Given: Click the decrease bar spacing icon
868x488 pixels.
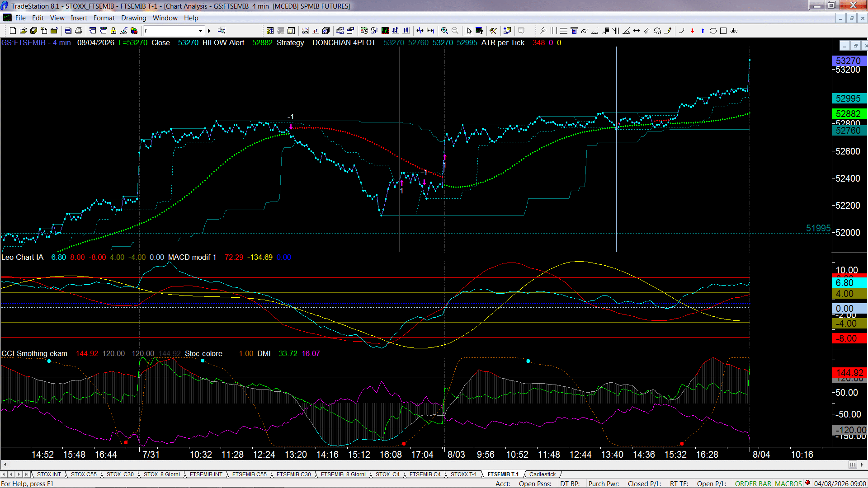Looking at the screenshot, I should [x=420, y=31].
